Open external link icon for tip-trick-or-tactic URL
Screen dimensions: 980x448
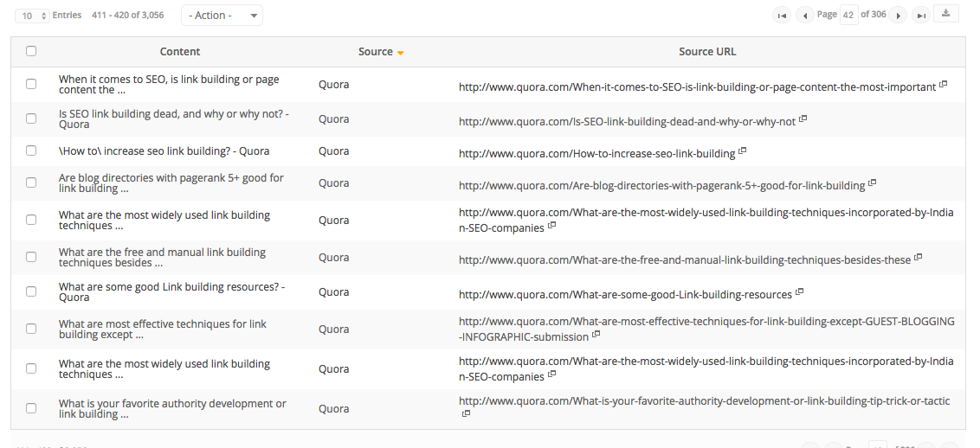pos(466,413)
